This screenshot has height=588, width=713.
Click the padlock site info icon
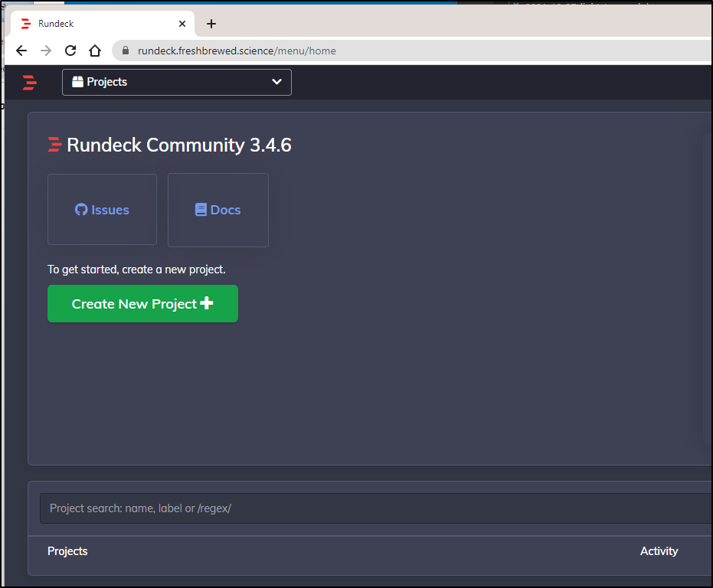126,51
